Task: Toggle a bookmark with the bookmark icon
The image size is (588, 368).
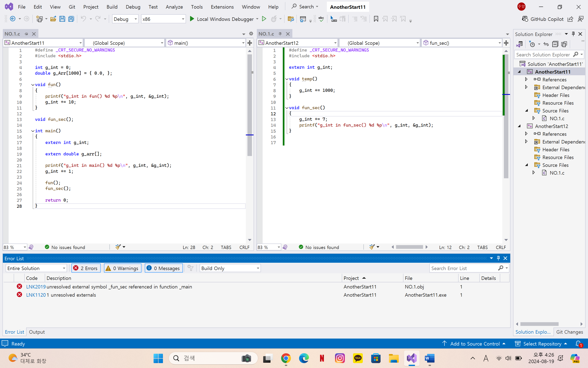Action: tap(376, 19)
